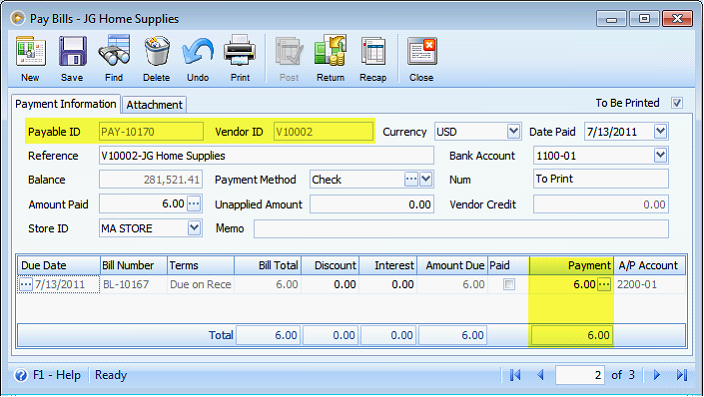The height and width of the screenshot is (397, 704).
Task: Click the Close toolbar icon
Action: pyautogui.click(x=421, y=51)
